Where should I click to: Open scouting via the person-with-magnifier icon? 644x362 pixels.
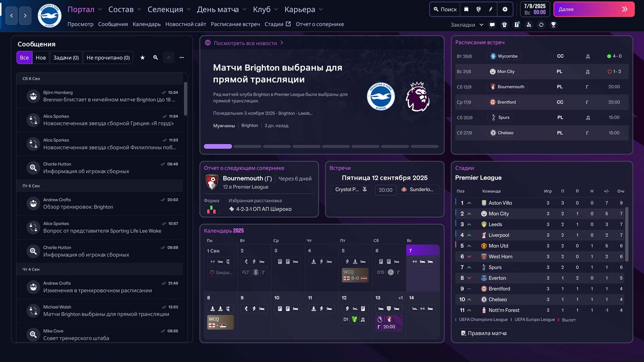pos(529,24)
